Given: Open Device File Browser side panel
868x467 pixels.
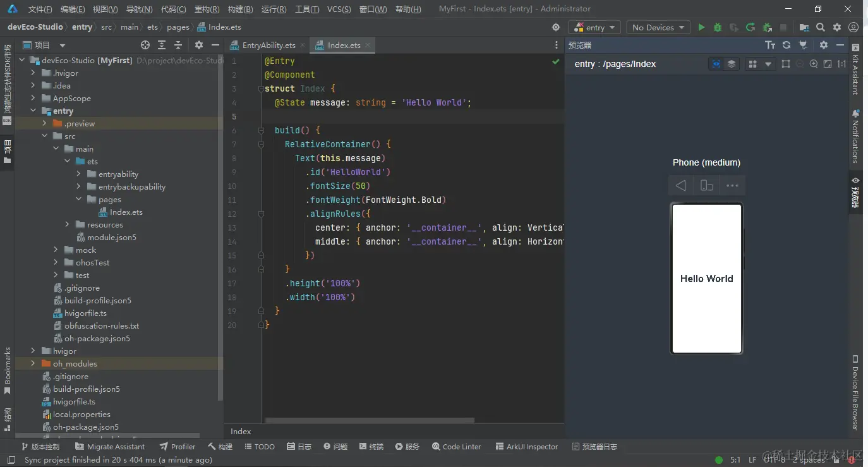Looking at the screenshot, I should pyautogui.click(x=855, y=392).
